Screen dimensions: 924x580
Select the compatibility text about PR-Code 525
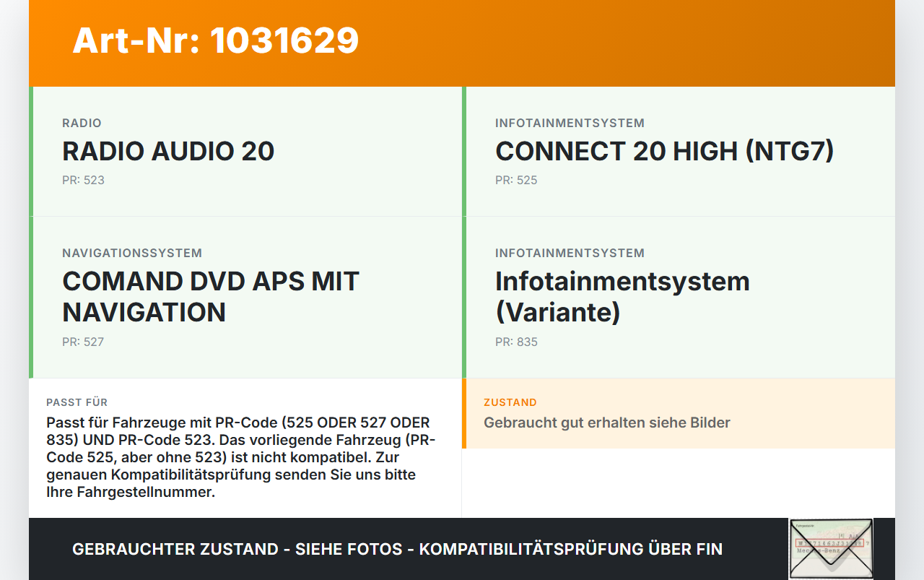coord(241,458)
